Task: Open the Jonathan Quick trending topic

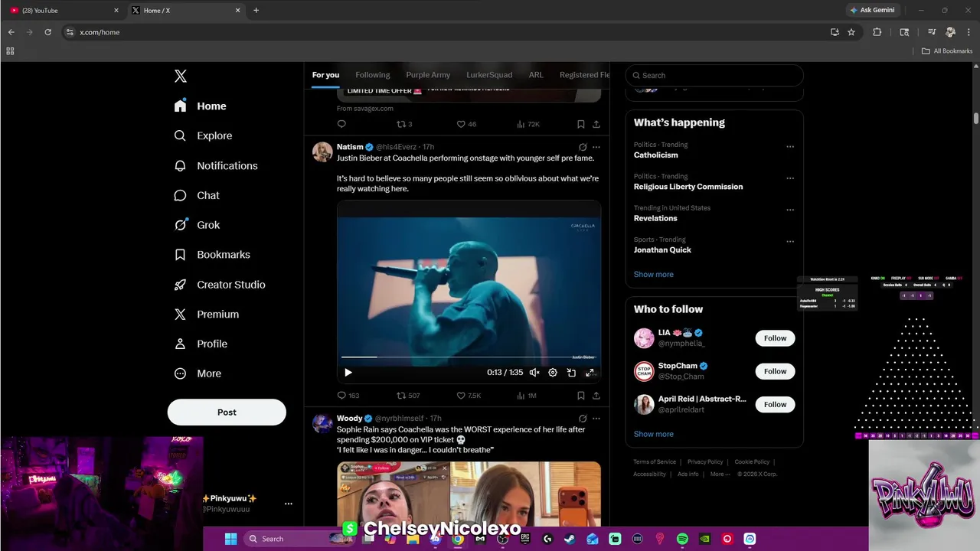Action: [662, 250]
